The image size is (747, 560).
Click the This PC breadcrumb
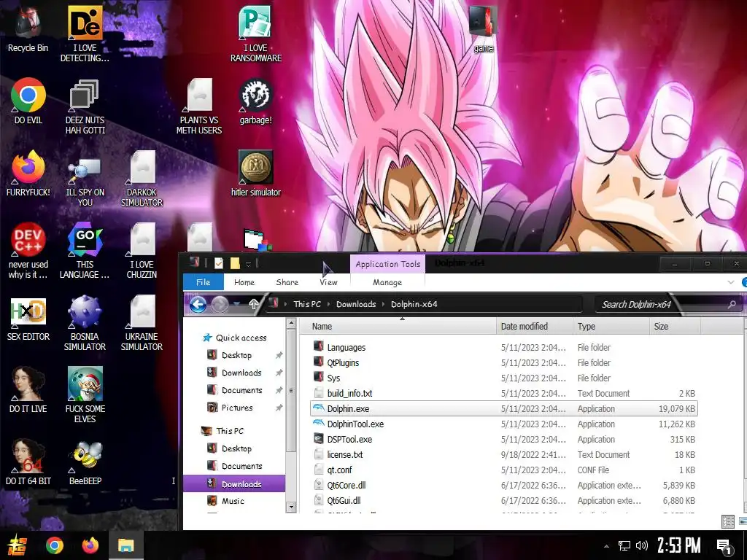307,304
